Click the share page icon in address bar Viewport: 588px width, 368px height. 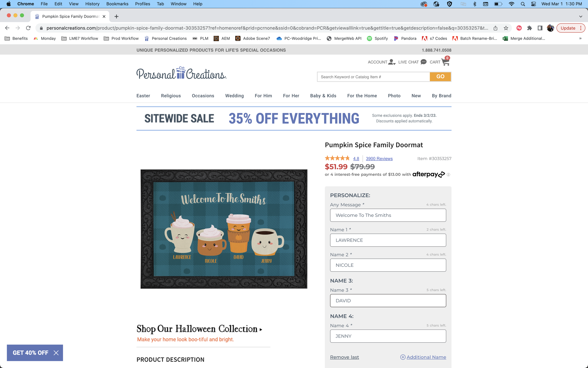click(495, 28)
